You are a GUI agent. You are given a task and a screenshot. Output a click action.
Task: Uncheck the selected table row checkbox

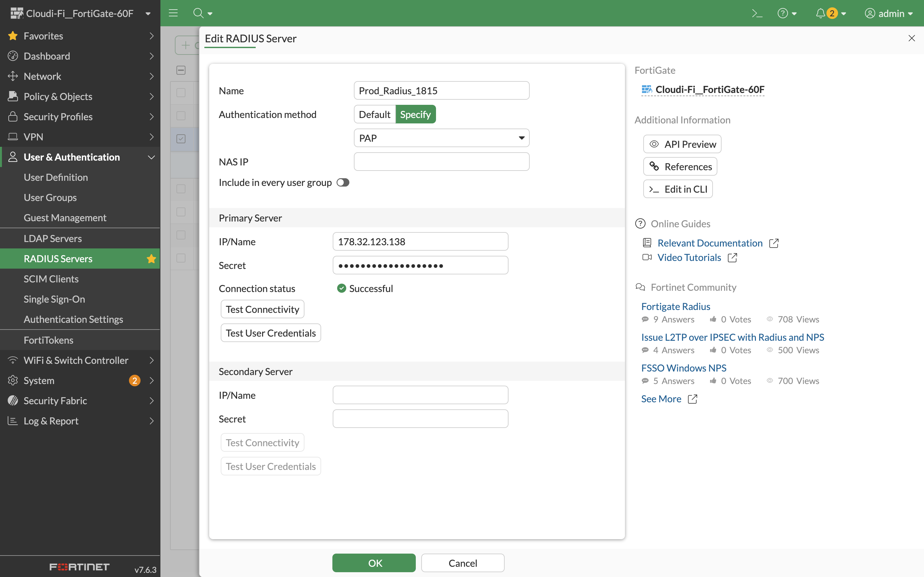tap(181, 138)
